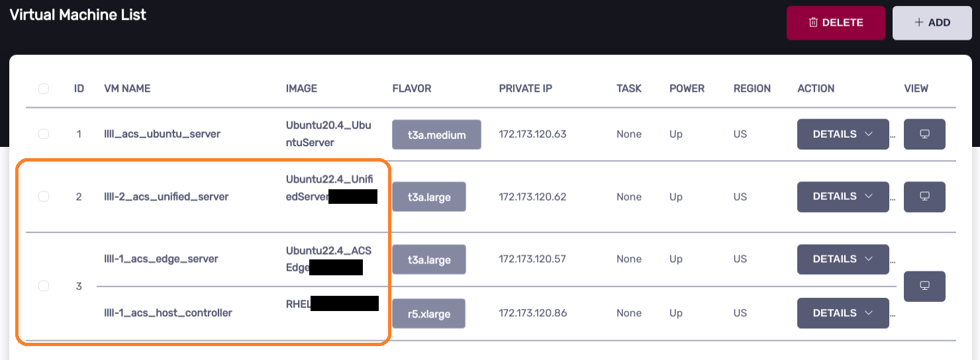Click the t3a.large badge for unified server
This screenshot has height=360, width=980.
pos(429,197)
